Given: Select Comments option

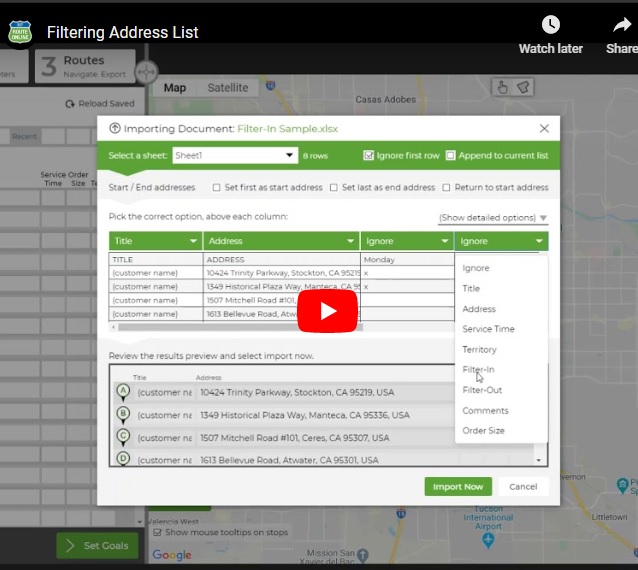Looking at the screenshot, I should click(485, 411).
